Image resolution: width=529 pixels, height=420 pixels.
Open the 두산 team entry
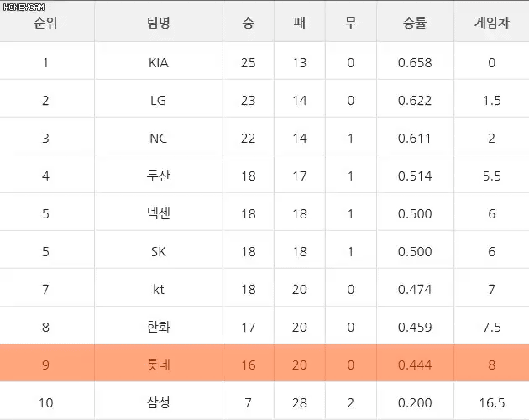coord(158,176)
